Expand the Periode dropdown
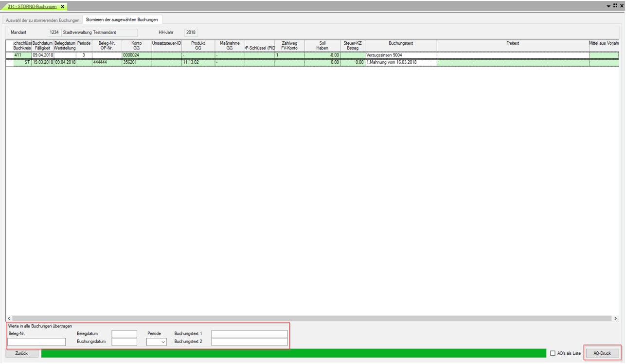Screen dimensions: 626x364 point(163,342)
